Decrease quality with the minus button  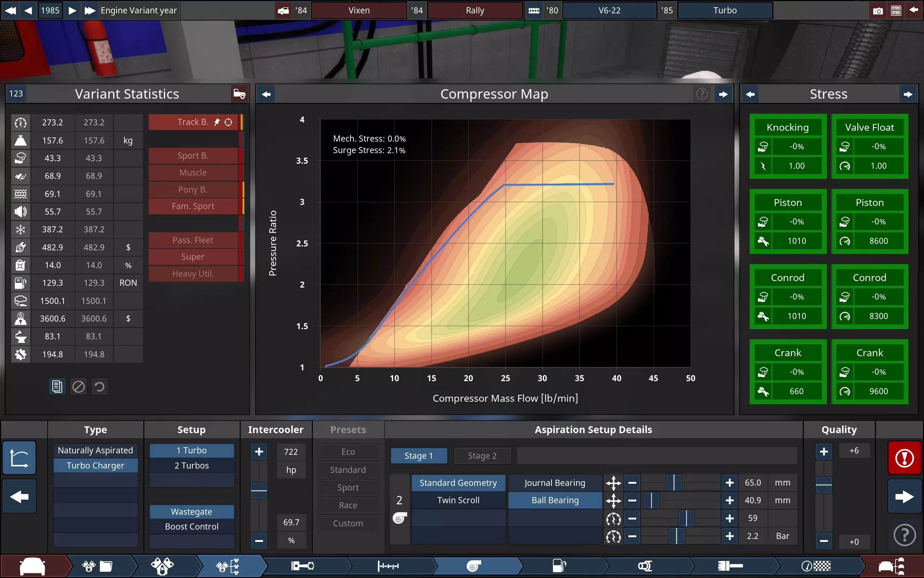824,541
